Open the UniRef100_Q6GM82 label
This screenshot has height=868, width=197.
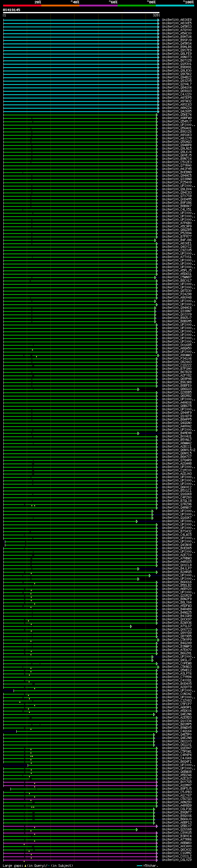[177, 396]
